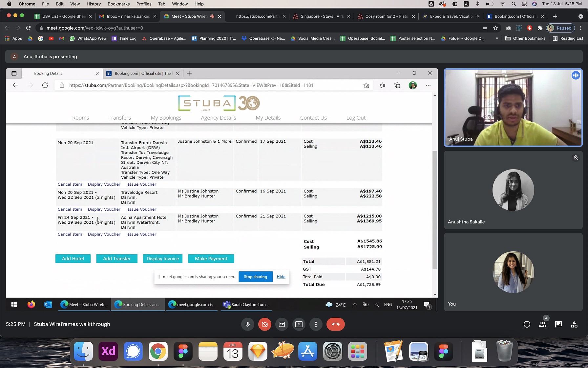588x368 pixels.
Task: Click Paused profile button in Chrome
Action: (560, 28)
